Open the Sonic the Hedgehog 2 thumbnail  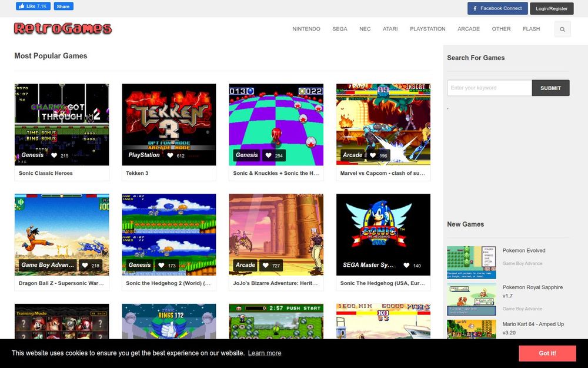point(169,234)
